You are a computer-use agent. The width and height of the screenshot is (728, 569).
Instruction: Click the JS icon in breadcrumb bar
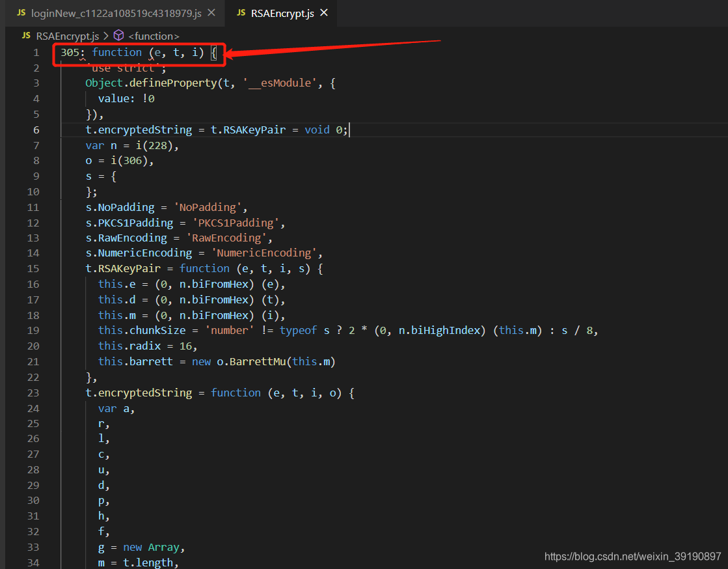click(x=27, y=36)
